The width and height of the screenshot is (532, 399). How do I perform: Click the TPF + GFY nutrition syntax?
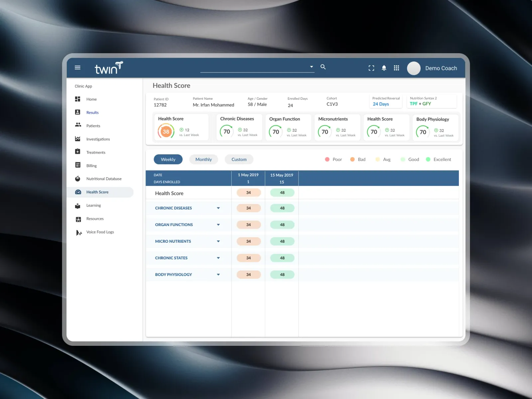pos(420,104)
